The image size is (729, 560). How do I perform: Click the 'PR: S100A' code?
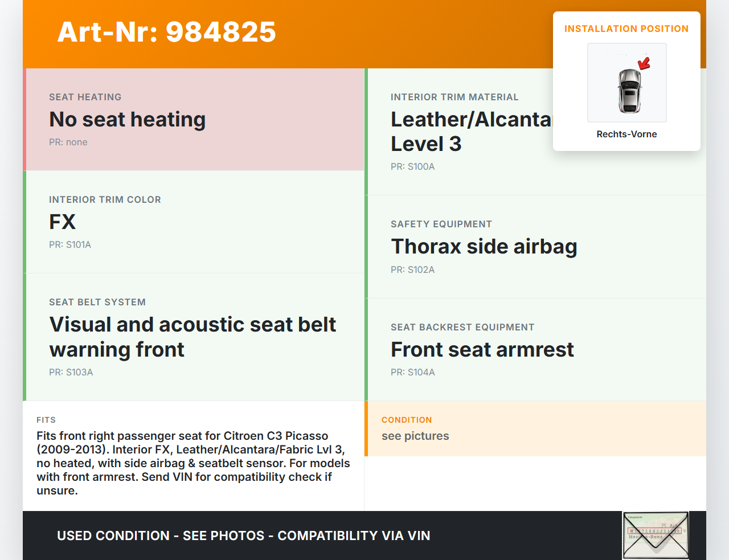412,166
